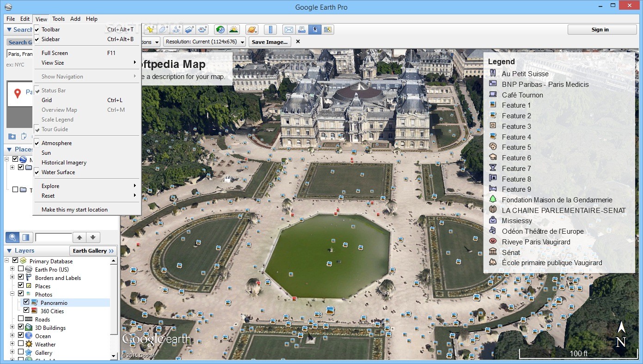Click the Riveye Paris Vaugirard eye icon

tap(493, 242)
